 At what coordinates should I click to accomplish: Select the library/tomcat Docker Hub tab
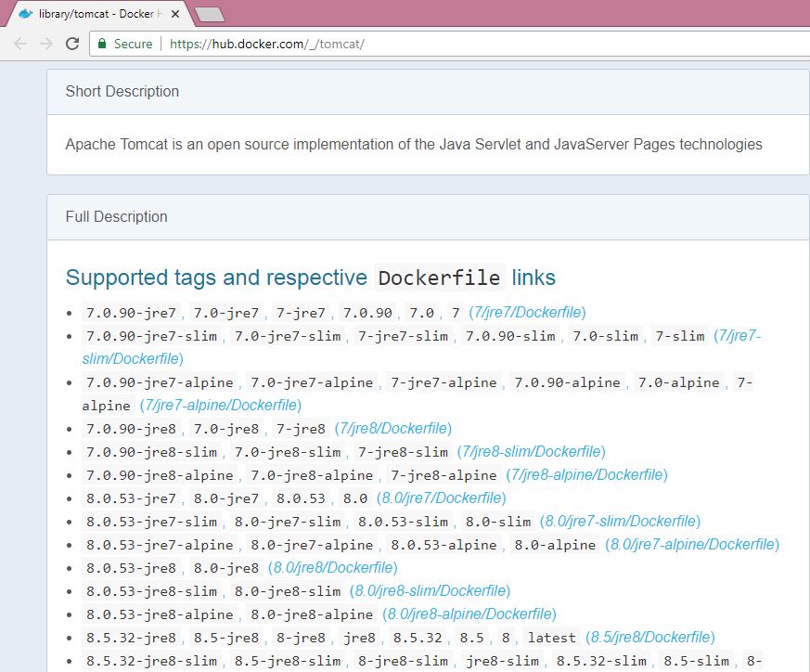pos(98,14)
